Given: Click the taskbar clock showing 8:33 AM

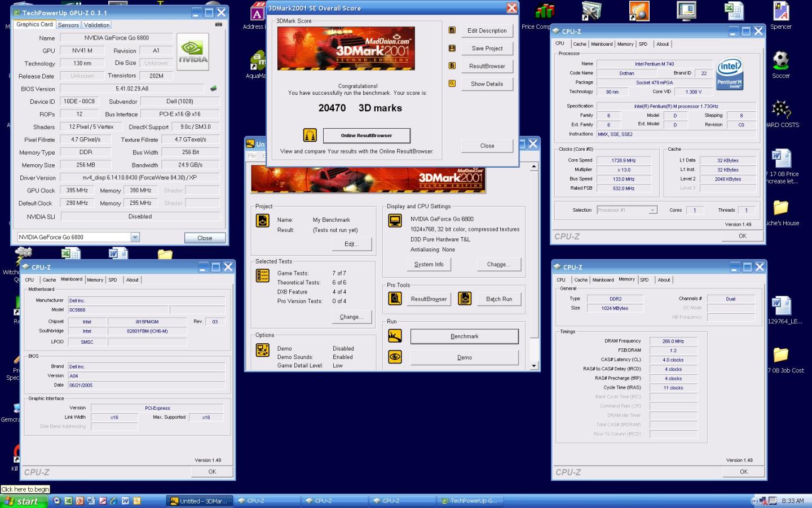Looking at the screenshot, I should tap(793, 501).
